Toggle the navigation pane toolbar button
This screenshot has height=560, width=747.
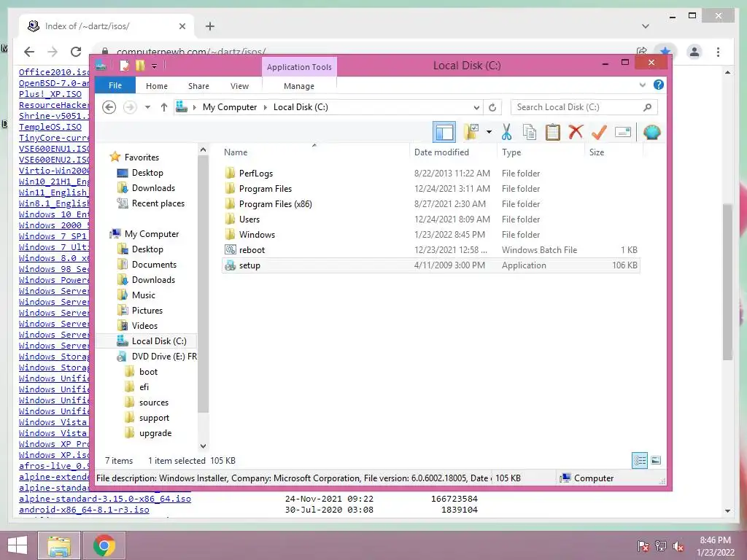pos(444,132)
